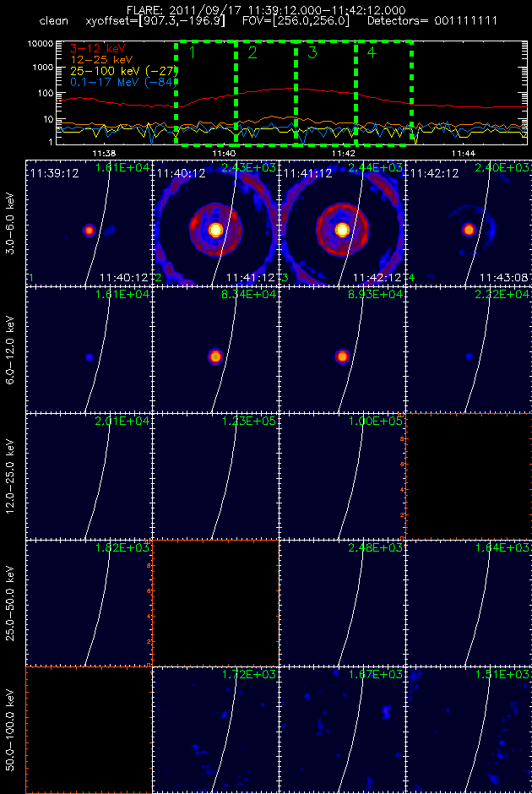Click the peak value 2.40E+03
Viewport: 532px width, 794px height.
coord(502,167)
